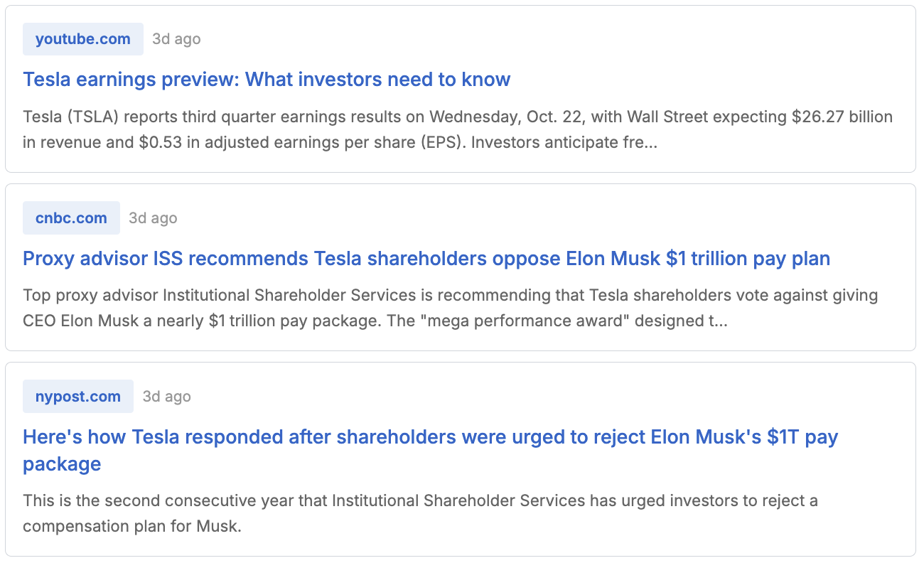Screen dimensions: 924x563
Task: Open the 'Here's how Tesla responded' headline
Action: coord(430,436)
